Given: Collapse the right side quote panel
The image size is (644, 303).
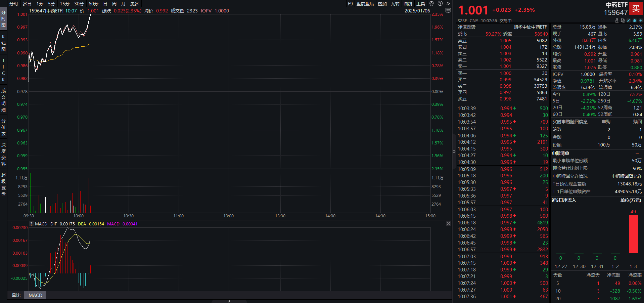Looking at the screenshot, I should [454, 151].
